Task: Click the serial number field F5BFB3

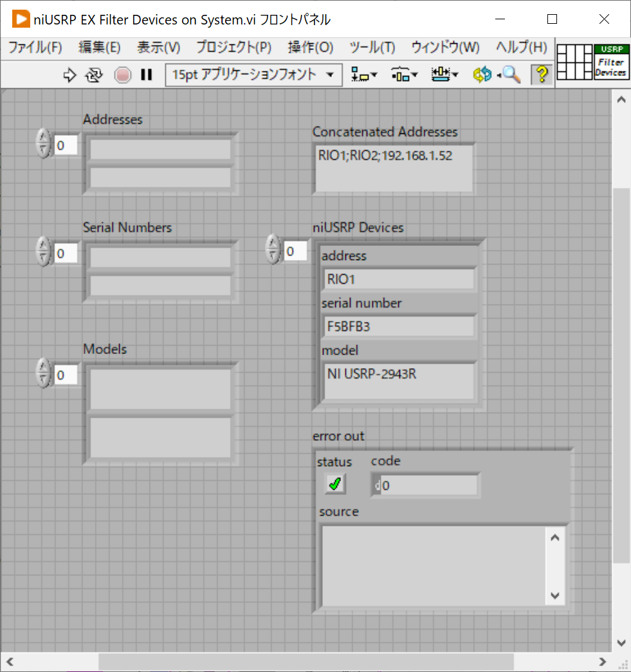Action: click(x=399, y=326)
